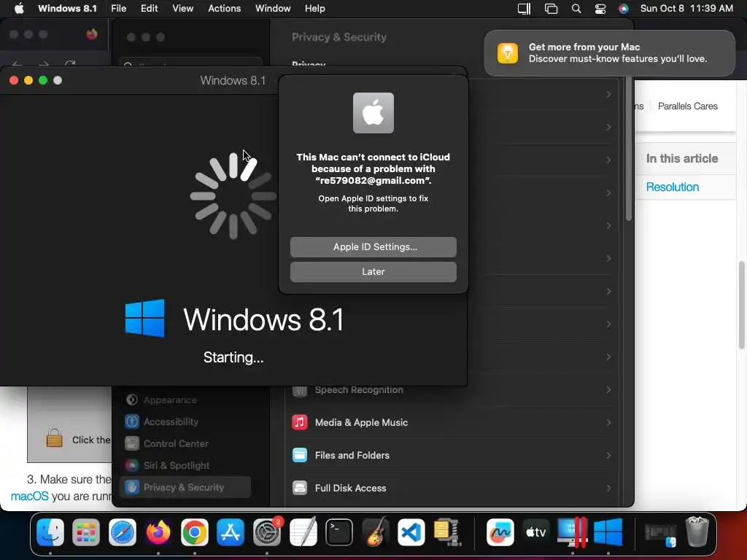Dismiss iCloud dialog with Later
Viewport: 747px width, 560px height.
pyautogui.click(x=373, y=271)
